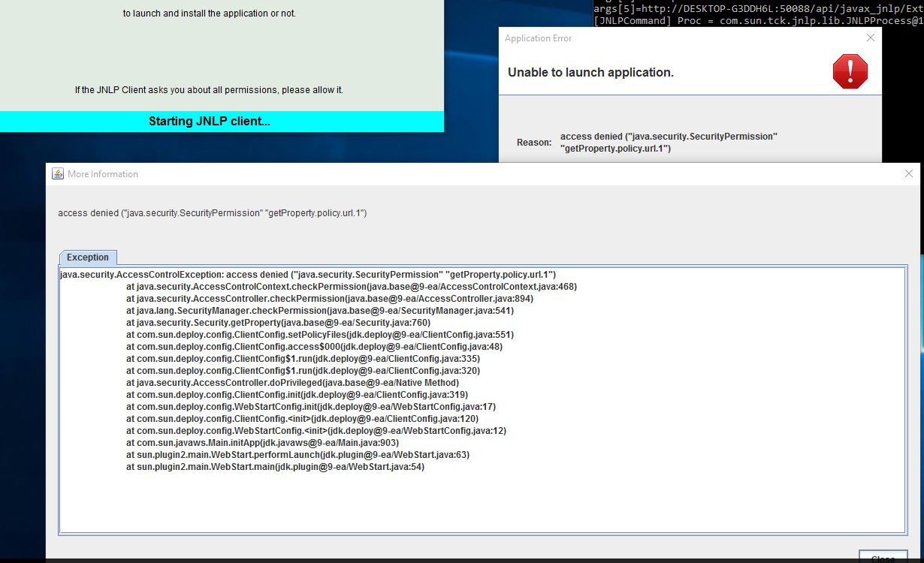
Task: Click the Application Error title bar text
Action: pos(538,38)
